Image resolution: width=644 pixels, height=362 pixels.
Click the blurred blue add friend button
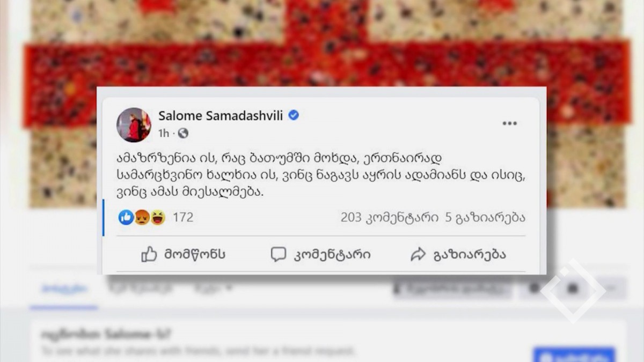tap(574, 354)
